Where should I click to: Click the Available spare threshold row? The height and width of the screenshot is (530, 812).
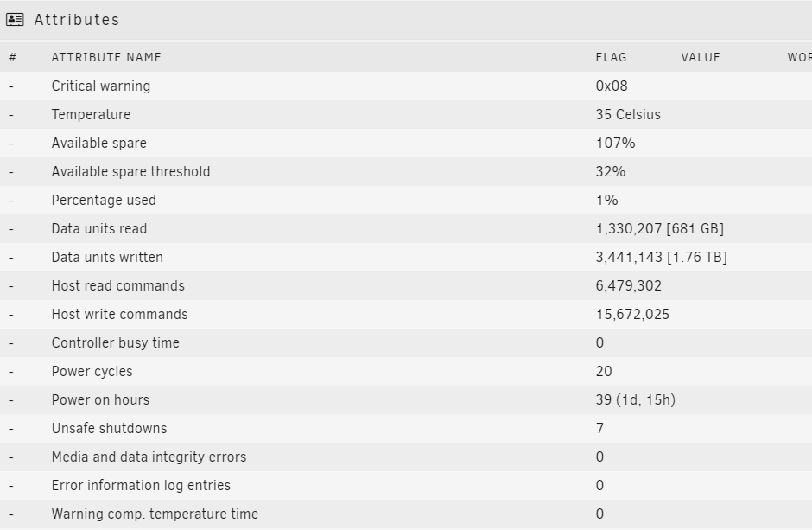406,171
